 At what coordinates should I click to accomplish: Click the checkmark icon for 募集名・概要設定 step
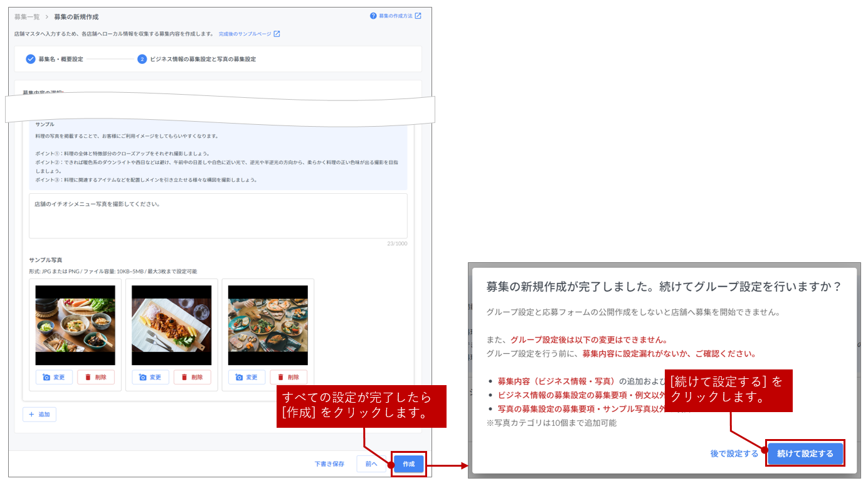(x=30, y=59)
